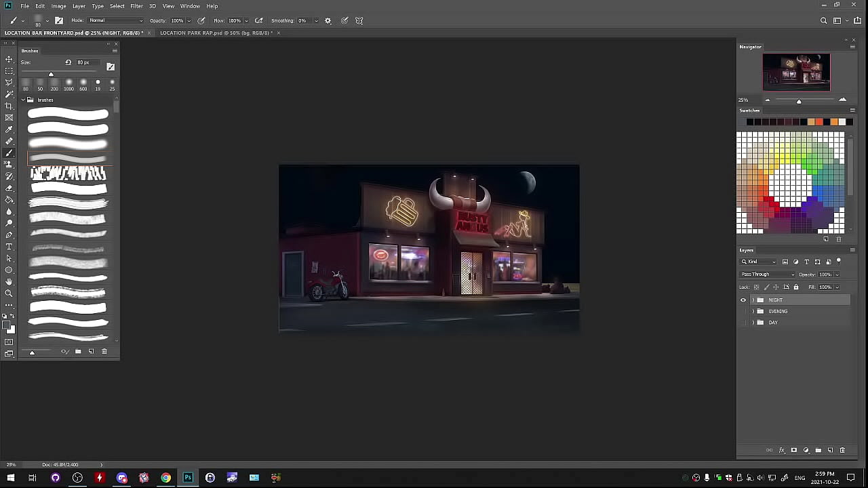Open the brush Mode Normal dropdown
Image resolution: width=868 pixels, height=488 pixels.
point(115,20)
